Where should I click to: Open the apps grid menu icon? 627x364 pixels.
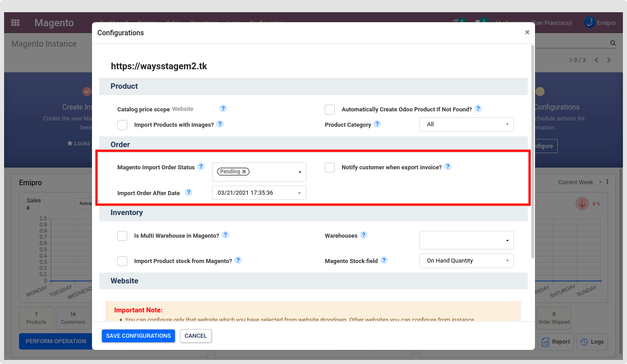coord(15,23)
